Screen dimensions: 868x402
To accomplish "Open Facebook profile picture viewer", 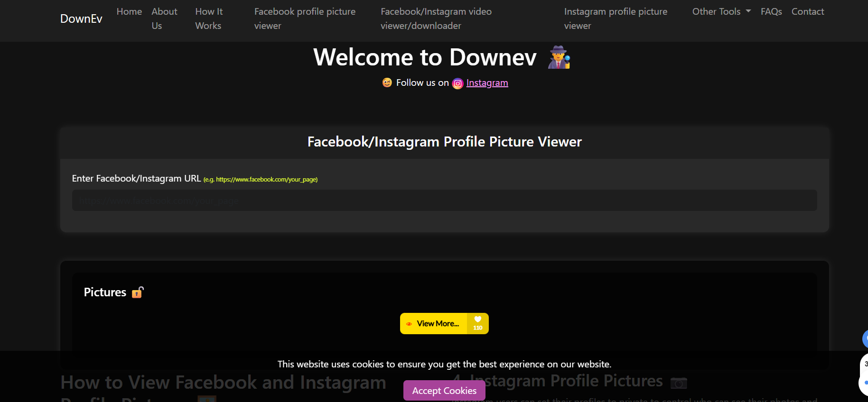I will [x=305, y=18].
